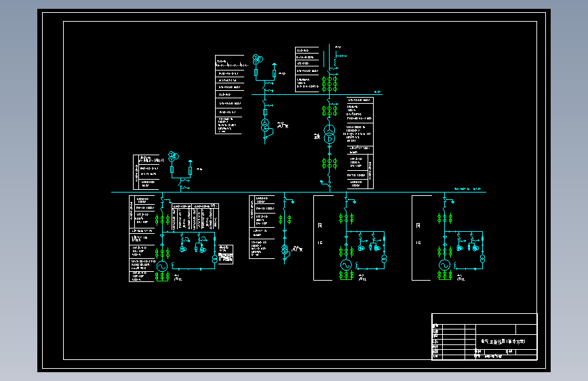Pick the surge arrester symbol above lower busbar
The width and height of the screenshot is (588, 381).
pyautogui.click(x=190, y=168)
